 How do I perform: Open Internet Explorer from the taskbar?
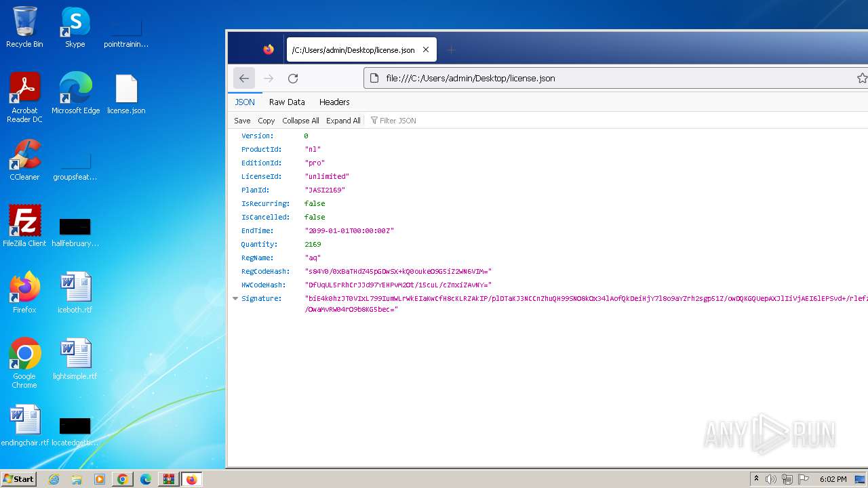54,479
